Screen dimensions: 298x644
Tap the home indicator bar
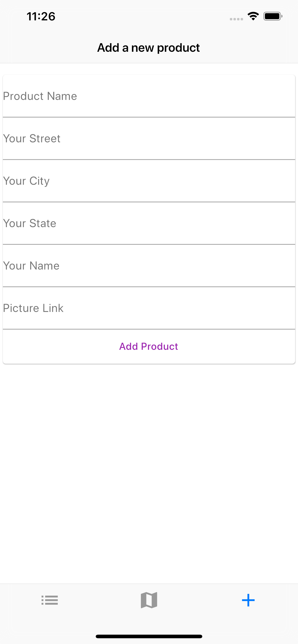click(x=149, y=636)
